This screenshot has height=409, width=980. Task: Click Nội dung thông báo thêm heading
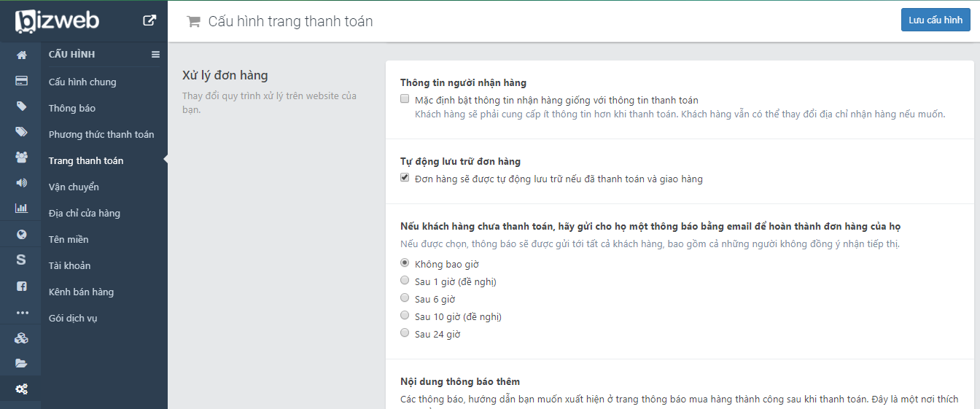point(460,381)
